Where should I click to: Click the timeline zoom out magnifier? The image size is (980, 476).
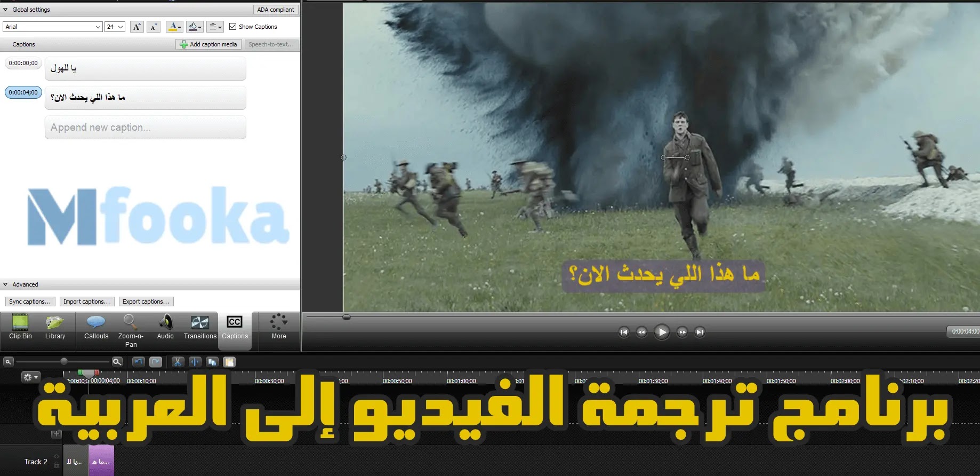[8, 362]
